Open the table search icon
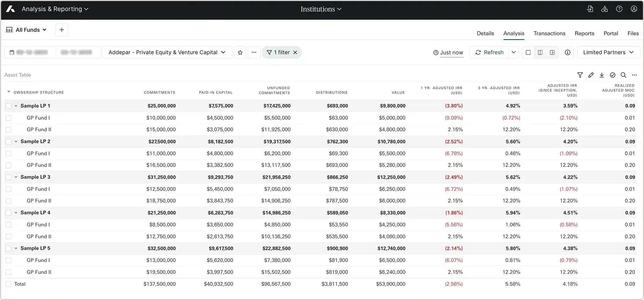Screen dimensions: 644x300 coord(623,75)
